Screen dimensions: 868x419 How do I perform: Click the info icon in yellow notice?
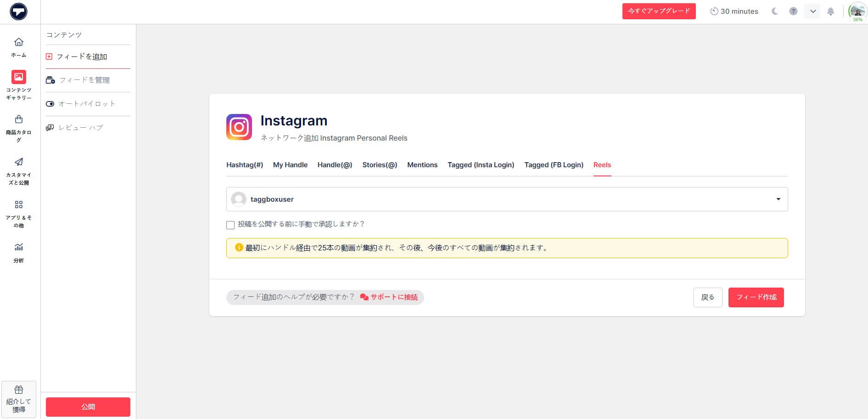(239, 247)
